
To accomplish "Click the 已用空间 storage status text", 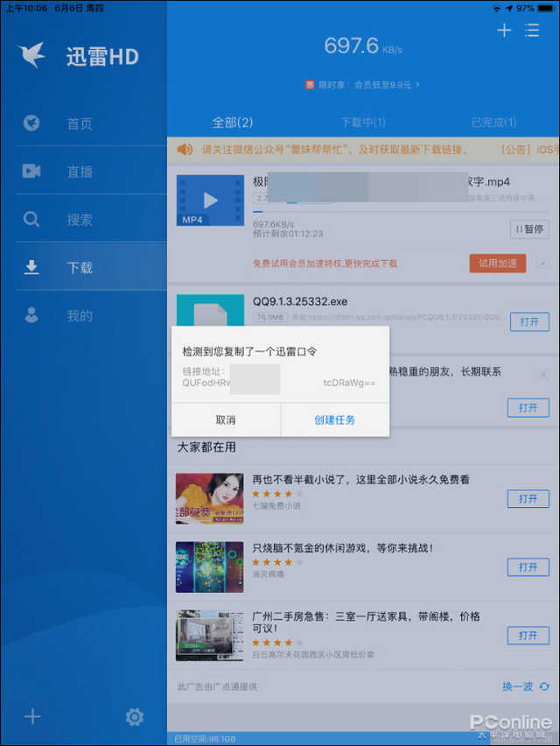I will point(205,739).
